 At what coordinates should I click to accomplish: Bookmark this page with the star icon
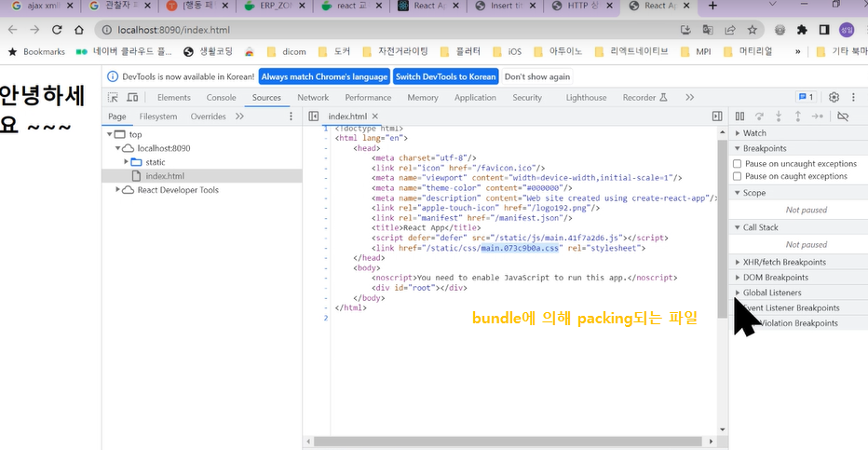click(x=752, y=30)
